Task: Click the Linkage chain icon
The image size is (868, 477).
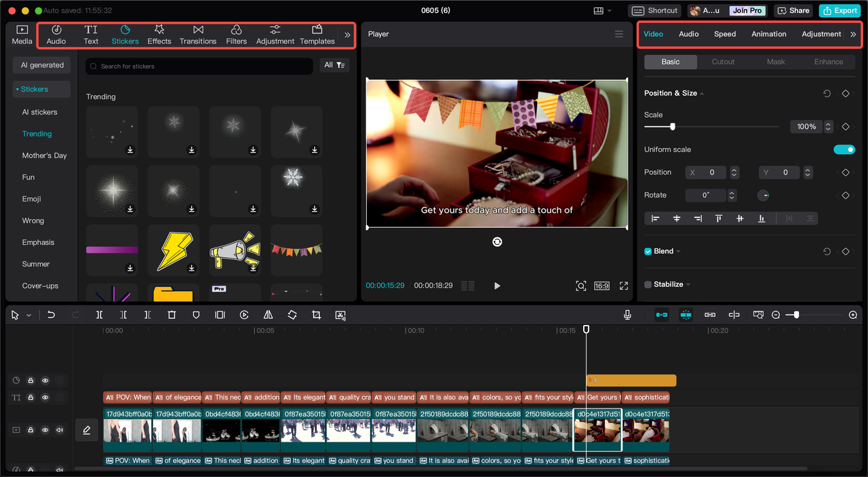Action: [x=710, y=315]
